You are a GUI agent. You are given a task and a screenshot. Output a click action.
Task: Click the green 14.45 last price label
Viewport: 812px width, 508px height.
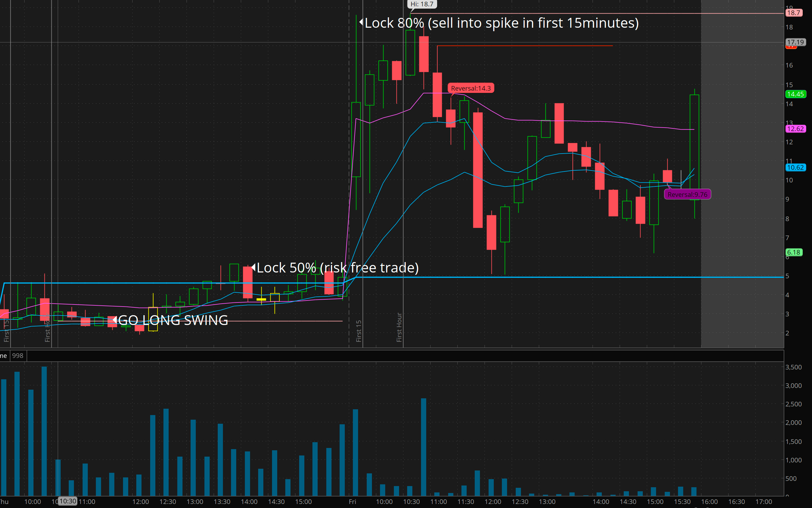coord(795,94)
